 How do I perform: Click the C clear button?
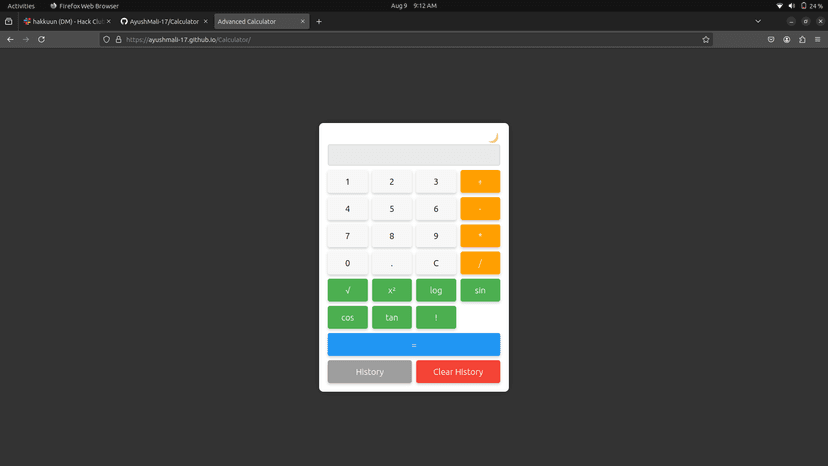(x=436, y=263)
